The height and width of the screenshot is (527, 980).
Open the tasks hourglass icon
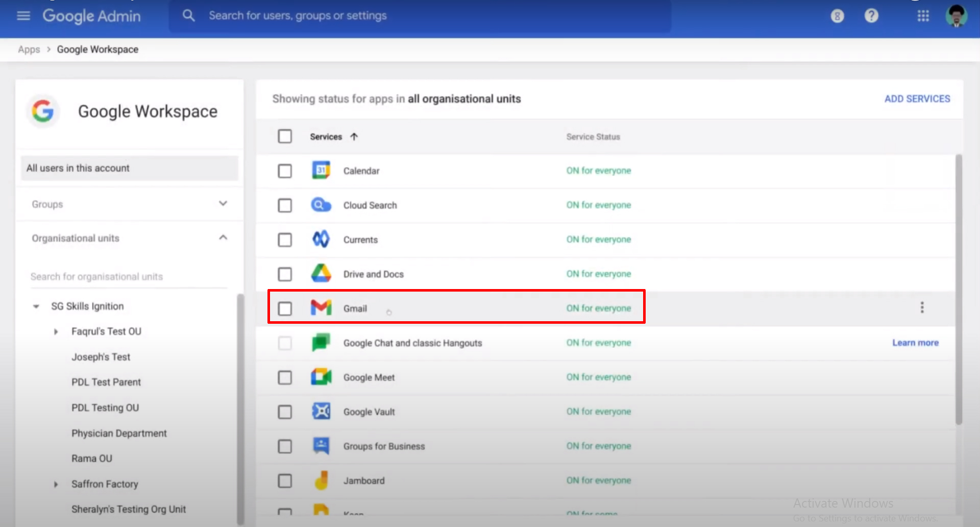(x=837, y=16)
